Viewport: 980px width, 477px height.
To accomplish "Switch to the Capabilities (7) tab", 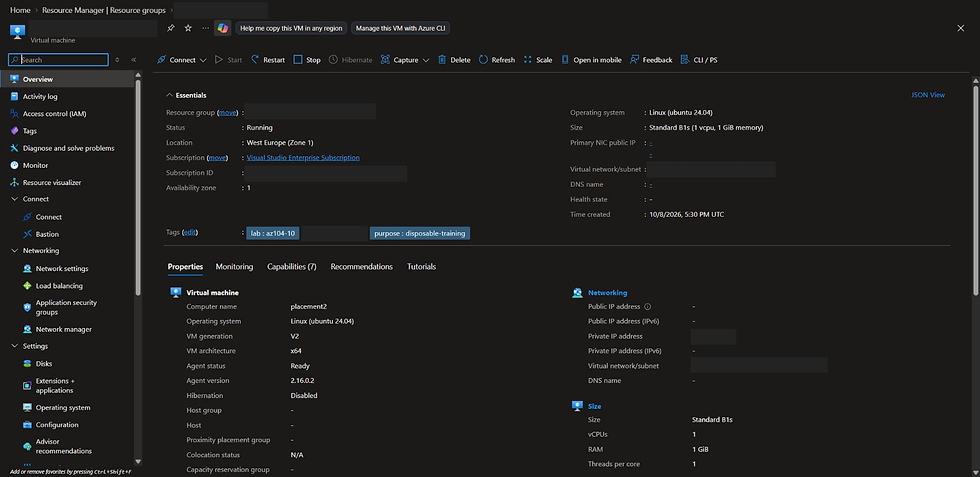I will 292,266.
